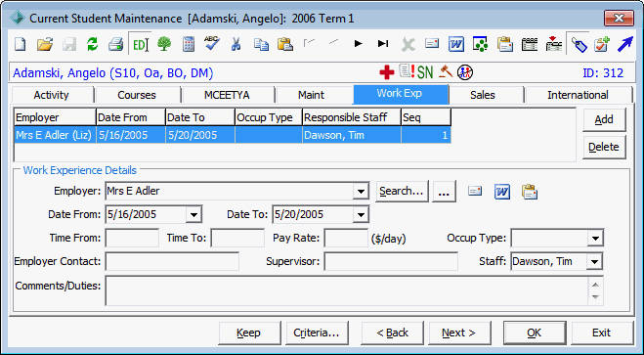Open the Criteria... button
This screenshot has height=355, width=644.
(x=317, y=333)
